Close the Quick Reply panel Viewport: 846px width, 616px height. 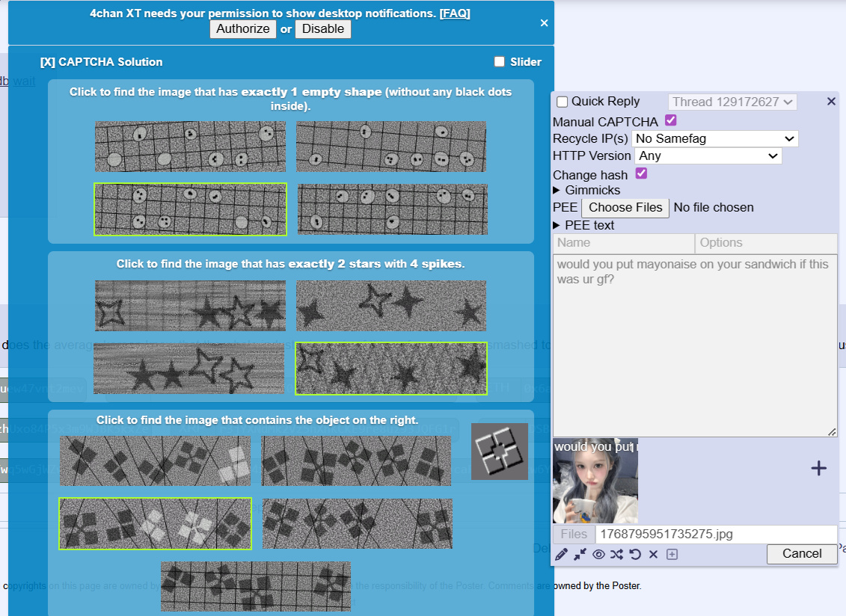pyautogui.click(x=831, y=102)
